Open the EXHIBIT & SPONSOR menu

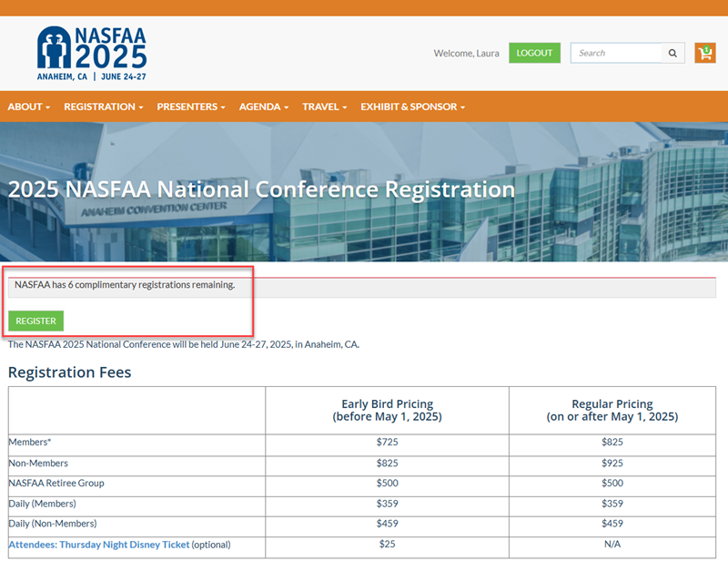pos(413,107)
